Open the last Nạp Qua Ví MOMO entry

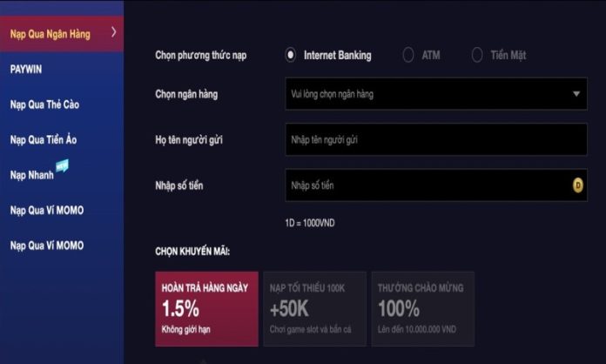point(47,246)
